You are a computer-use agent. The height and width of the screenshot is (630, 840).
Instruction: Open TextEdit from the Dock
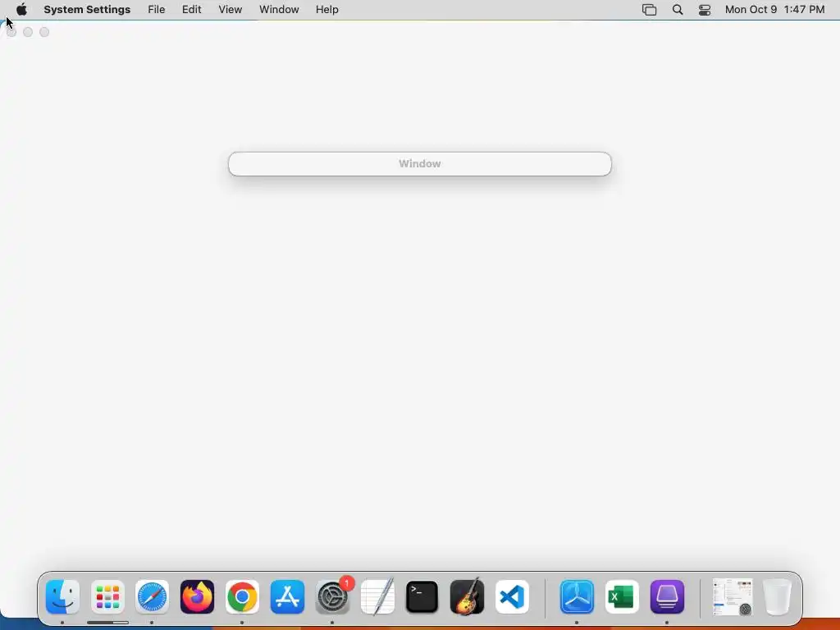point(377,597)
